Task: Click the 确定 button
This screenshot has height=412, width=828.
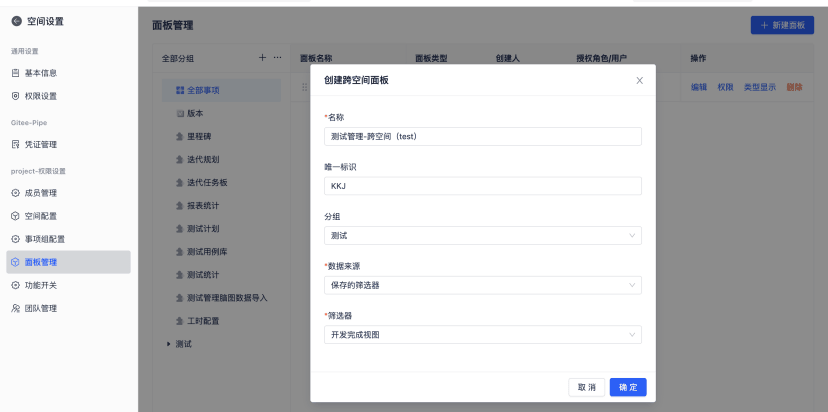Action: tap(628, 387)
